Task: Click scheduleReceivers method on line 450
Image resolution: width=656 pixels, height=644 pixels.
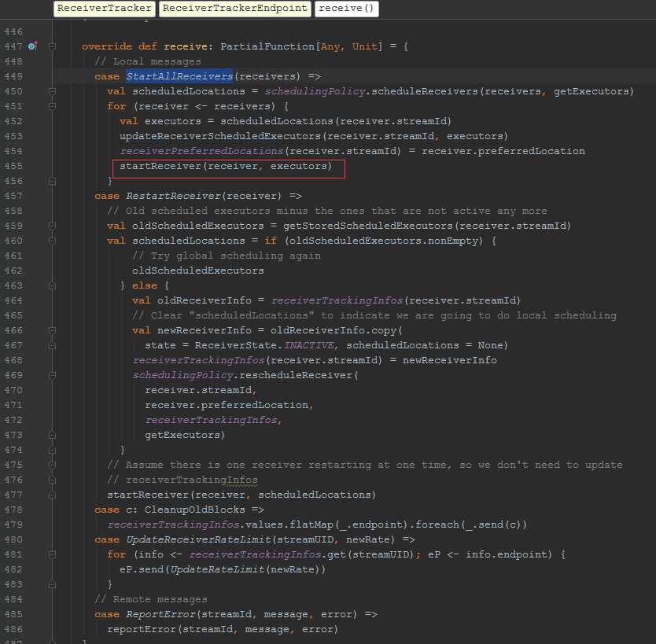Action: (425, 91)
